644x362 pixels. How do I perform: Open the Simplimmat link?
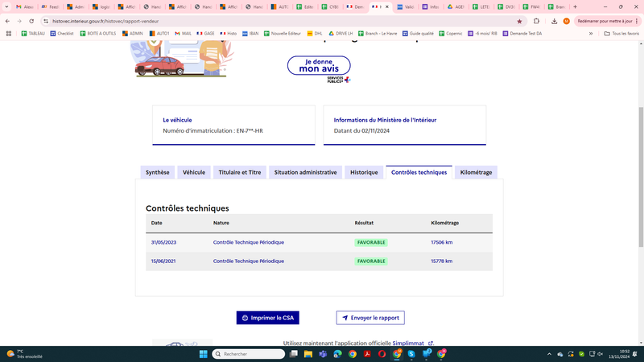[x=412, y=343]
